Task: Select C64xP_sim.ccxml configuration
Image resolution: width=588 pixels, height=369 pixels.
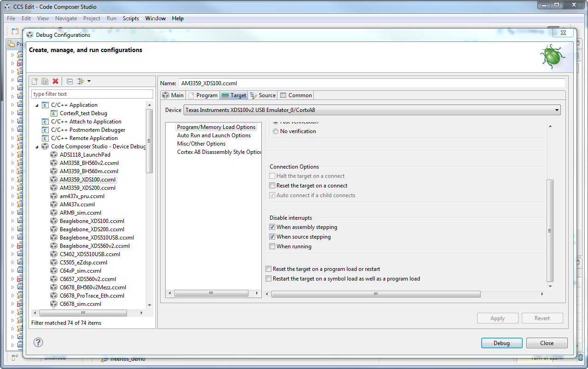Action: pos(81,271)
